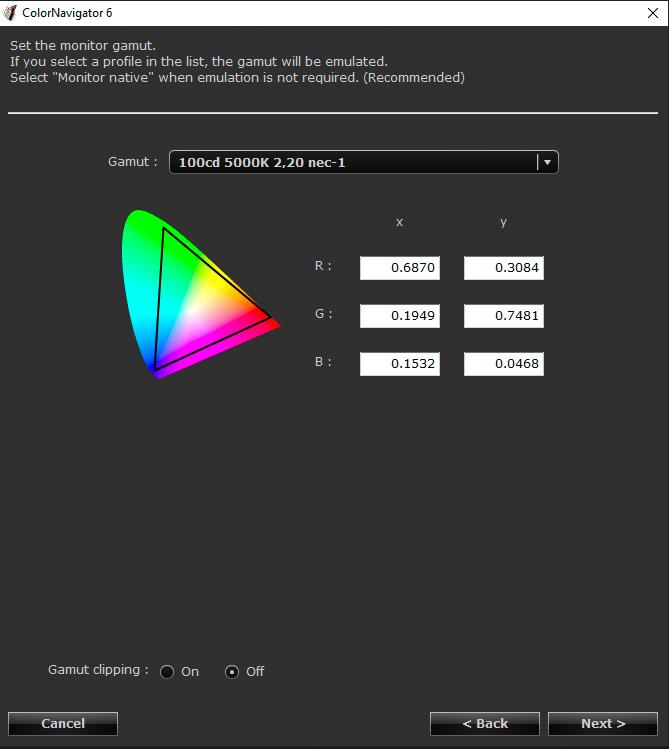This screenshot has height=749, width=669.
Task: Click the ColorNavigator app icon in title bar
Action: pyautogui.click(x=10, y=13)
